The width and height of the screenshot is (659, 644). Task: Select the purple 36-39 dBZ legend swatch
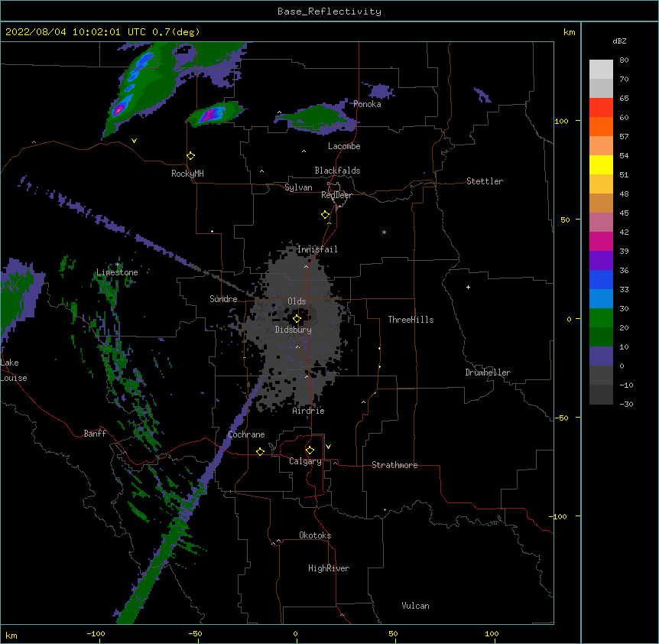601,261
